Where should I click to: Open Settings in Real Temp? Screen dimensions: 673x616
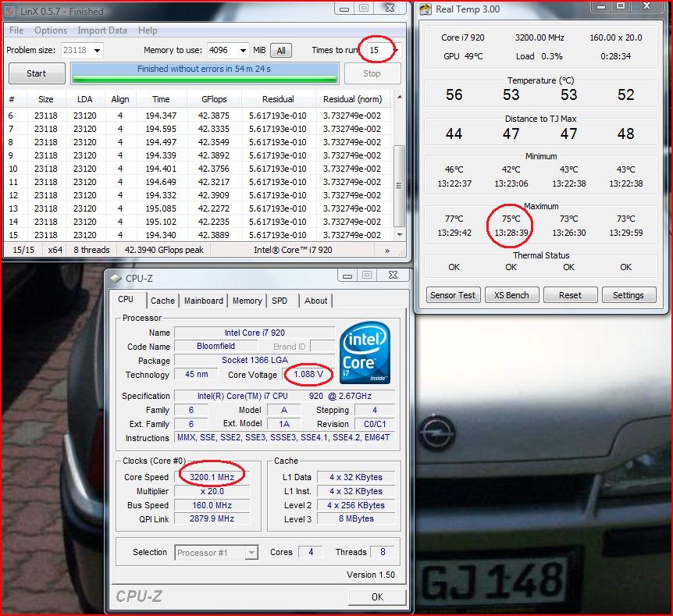(628, 295)
